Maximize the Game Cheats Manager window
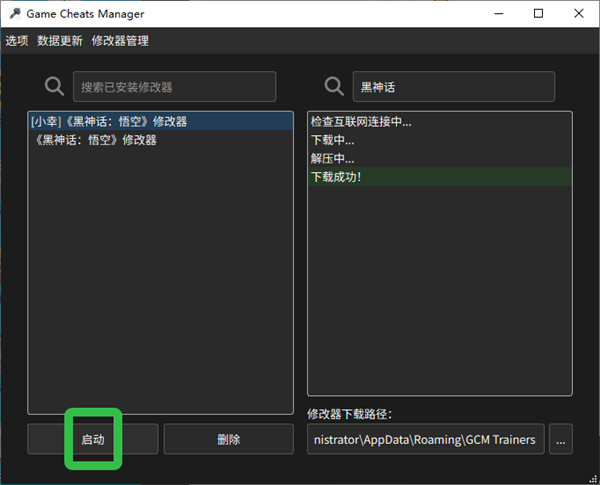Image resolution: width=600 pixels, height=485 pixels. point(539,14)
